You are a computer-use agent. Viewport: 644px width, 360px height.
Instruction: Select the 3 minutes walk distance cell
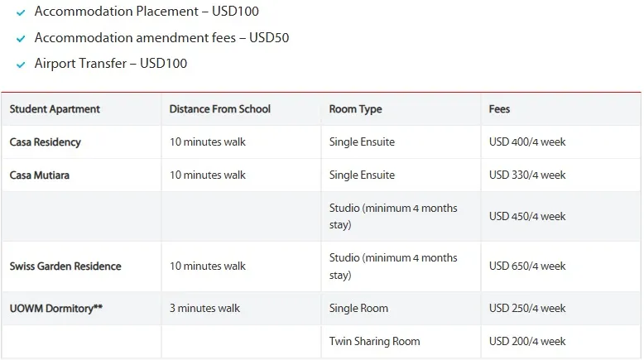tap(204, 309)
